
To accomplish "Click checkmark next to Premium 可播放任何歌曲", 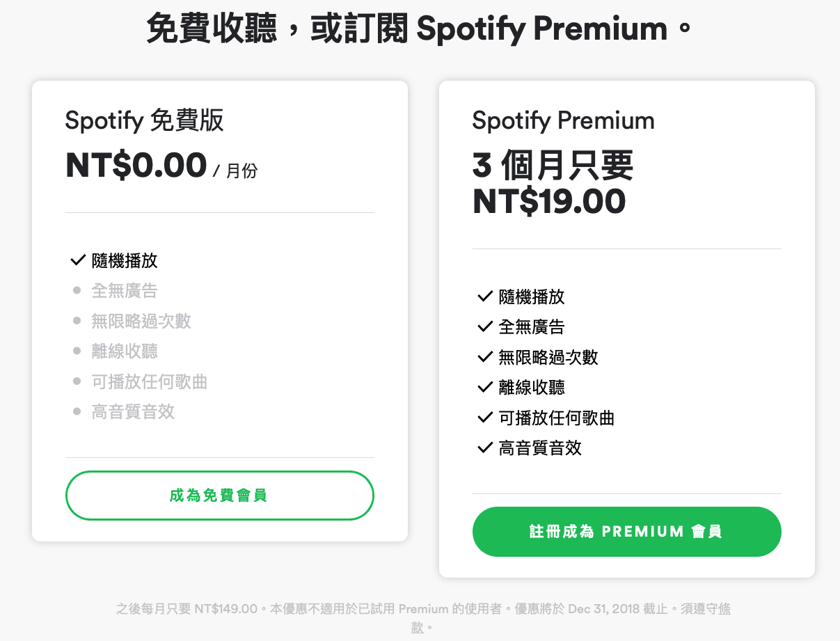I will 484,418.
